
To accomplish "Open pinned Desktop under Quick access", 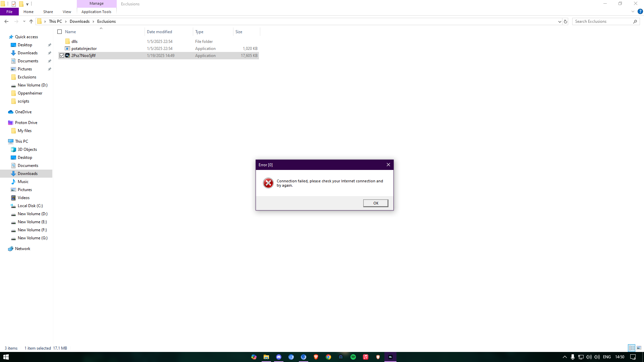I will [25, 45].
